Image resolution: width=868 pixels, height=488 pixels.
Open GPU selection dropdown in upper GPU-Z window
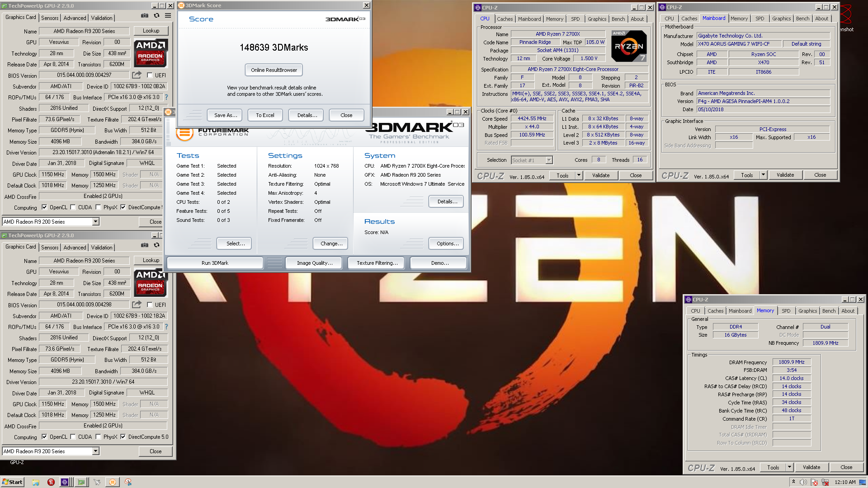95,222
